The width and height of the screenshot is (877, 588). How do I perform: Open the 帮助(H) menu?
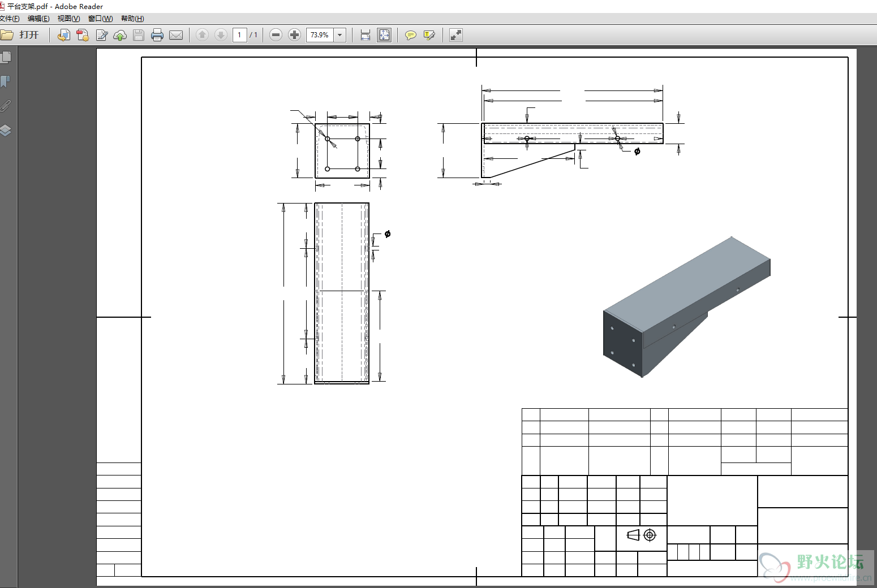click(x=132, y=19)
